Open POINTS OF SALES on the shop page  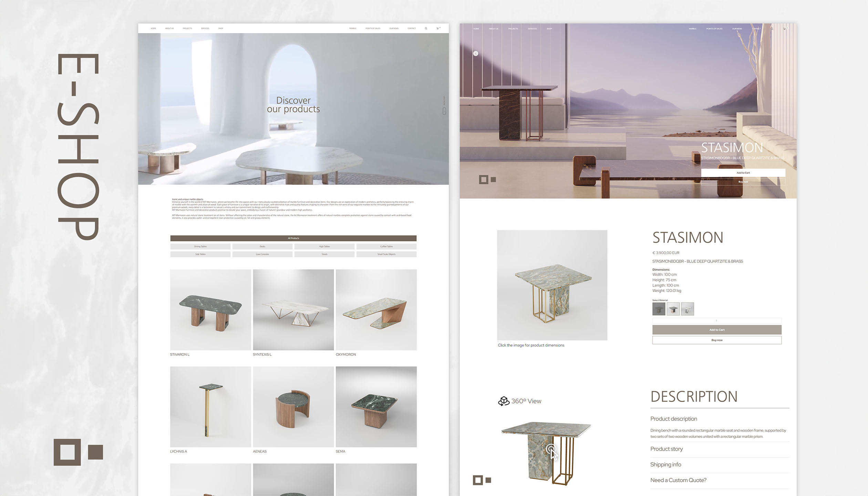[373, 28]
